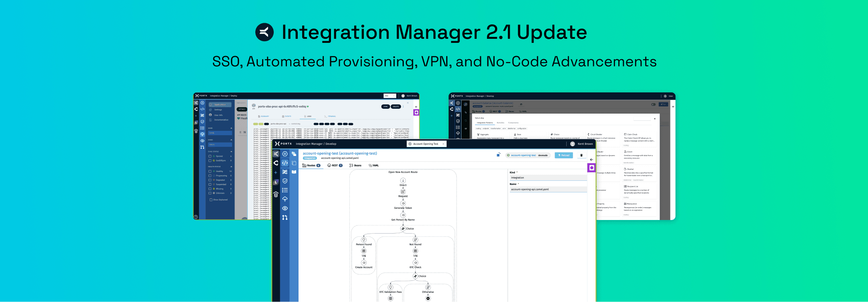
Task: Click the cloud upload icon in Deploy window sidebar
Action: (202, 134)
